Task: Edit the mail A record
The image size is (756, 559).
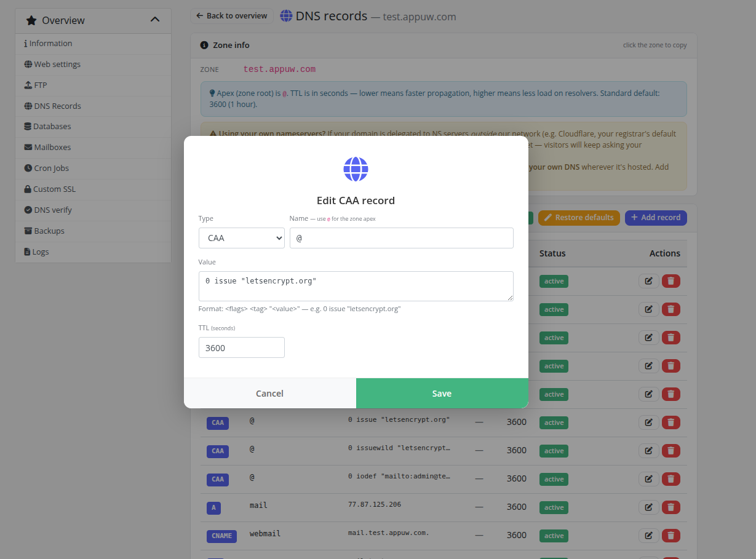Action: pyautogui.click(x=648, y=507)
